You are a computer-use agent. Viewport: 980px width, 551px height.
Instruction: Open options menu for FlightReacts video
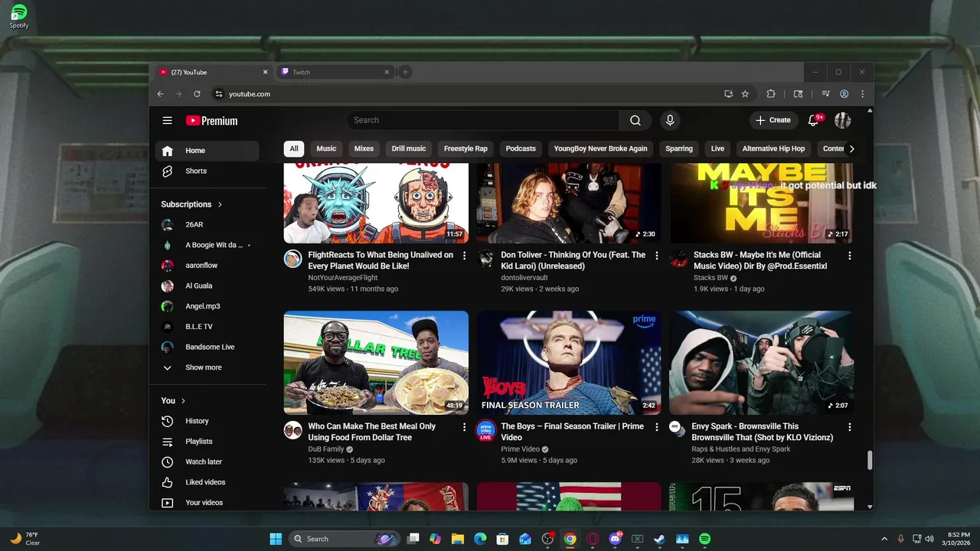tap(464, 256)
